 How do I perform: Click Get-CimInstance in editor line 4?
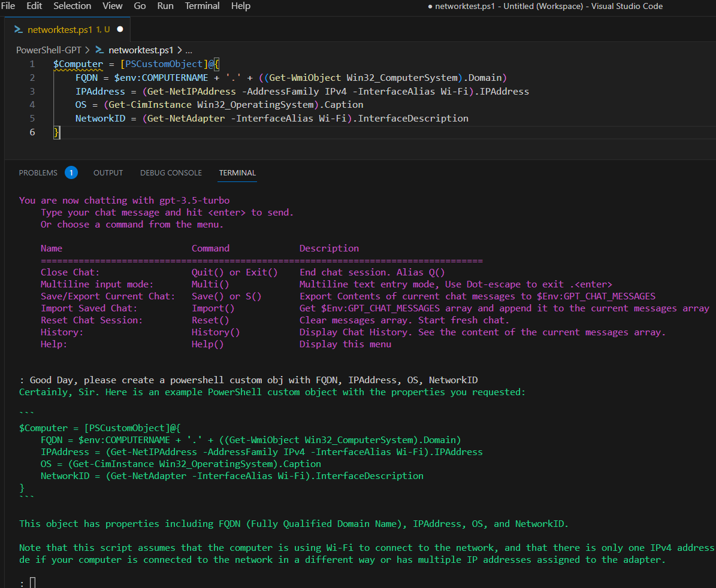point(150,104)
